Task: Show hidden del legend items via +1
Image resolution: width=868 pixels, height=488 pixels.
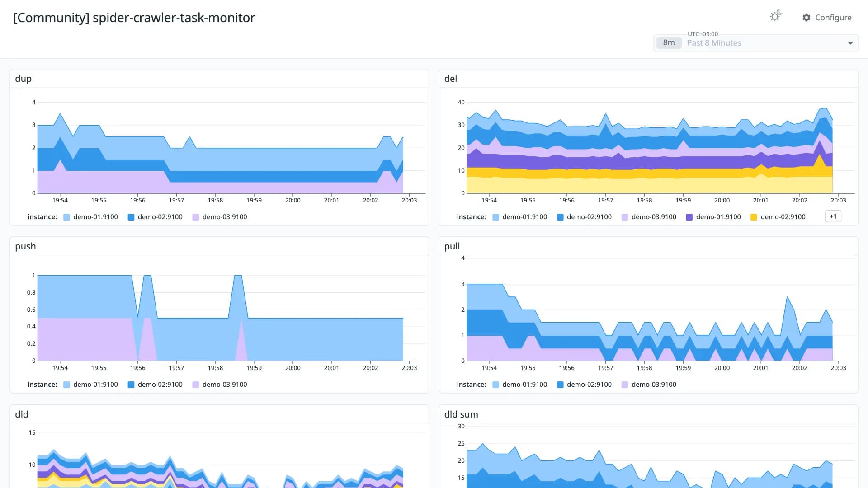Action: coord(833,216)
